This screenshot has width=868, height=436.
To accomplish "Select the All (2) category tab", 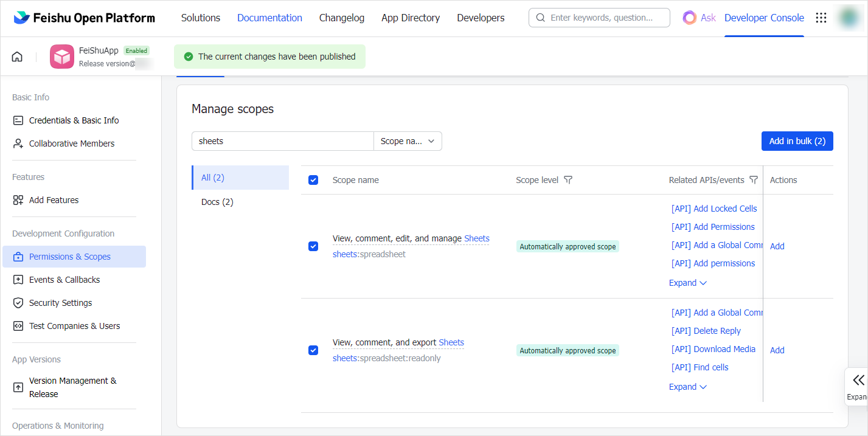I will [240, 178].
